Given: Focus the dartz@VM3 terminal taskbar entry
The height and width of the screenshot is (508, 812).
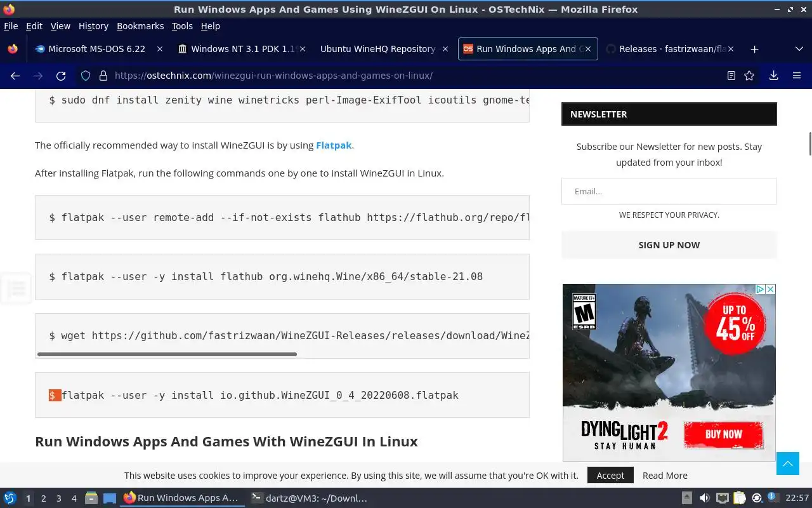Looking at the screenshot, I should pos(310,498).
